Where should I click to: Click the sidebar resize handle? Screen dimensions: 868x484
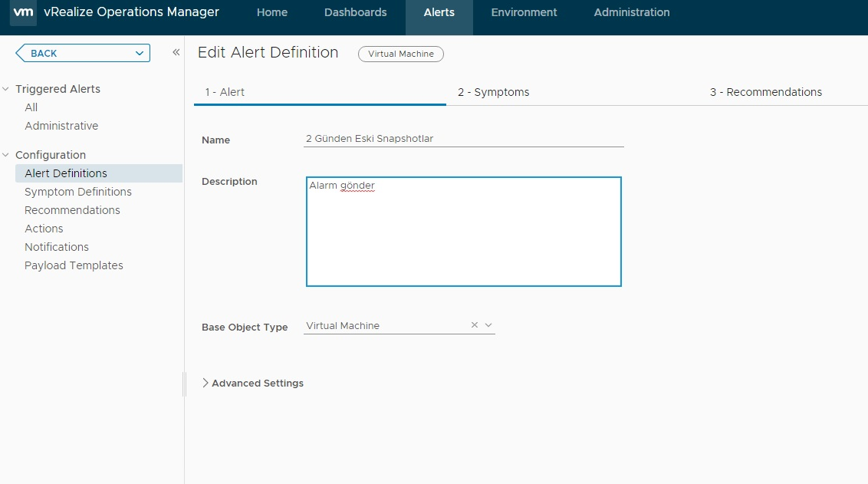[x=184, y=384]
